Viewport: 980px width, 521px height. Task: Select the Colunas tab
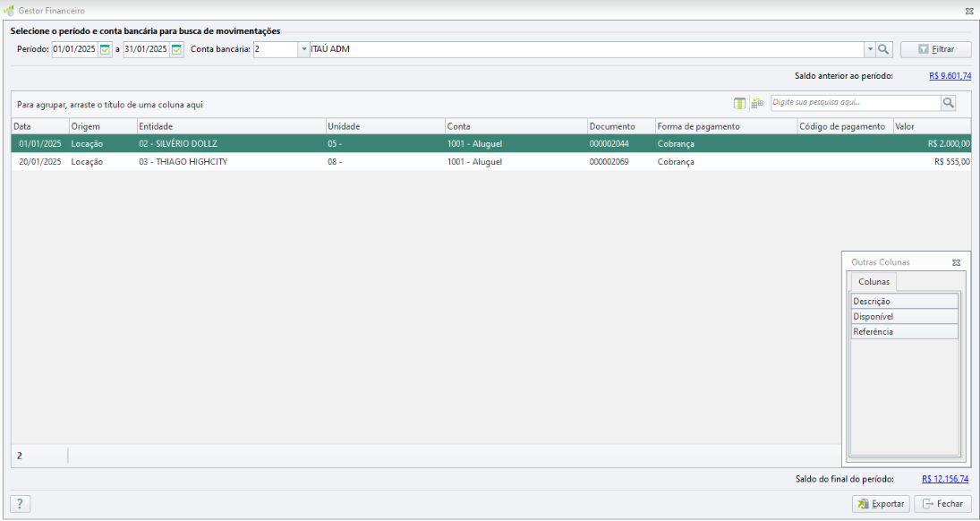(x=873, y=282)
